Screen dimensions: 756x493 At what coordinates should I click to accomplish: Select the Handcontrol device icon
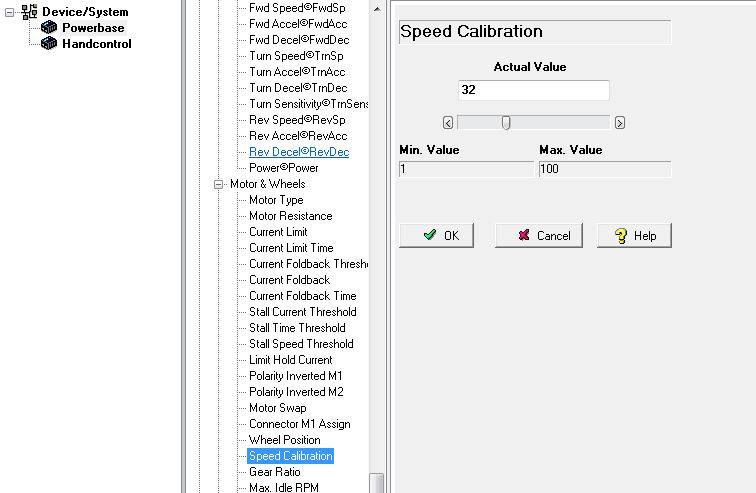click(x=49, y=44)
